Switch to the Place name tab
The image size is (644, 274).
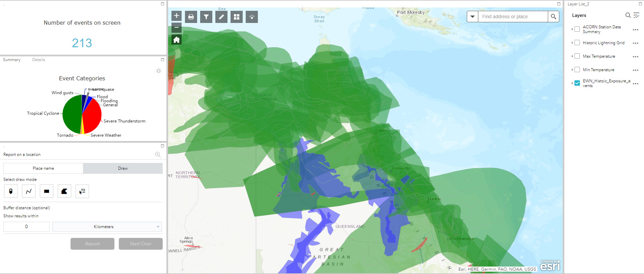43,168
